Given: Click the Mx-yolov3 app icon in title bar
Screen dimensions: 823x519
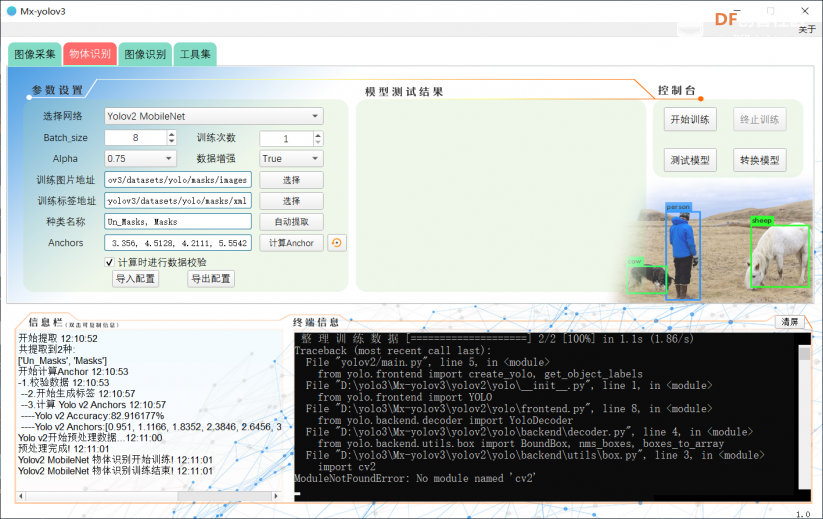Looking at the screenshot, I should tap(12, 11).
